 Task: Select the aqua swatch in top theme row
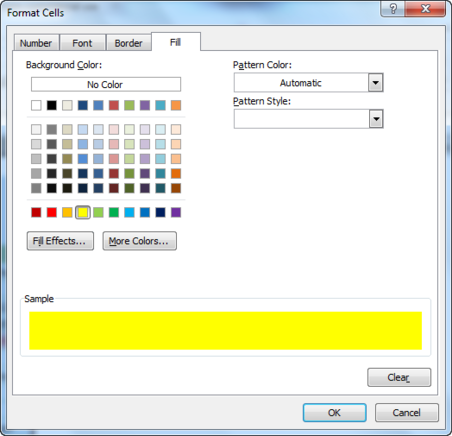tap(160, 105)
